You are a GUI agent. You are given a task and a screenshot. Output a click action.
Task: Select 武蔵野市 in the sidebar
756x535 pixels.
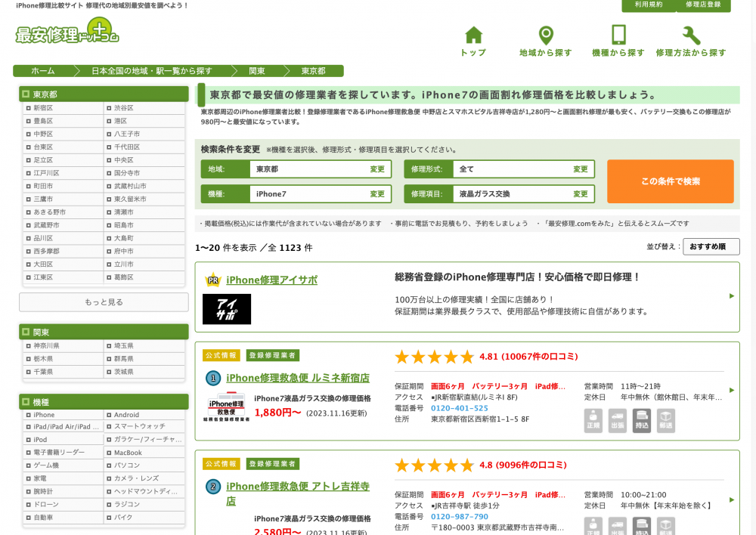47,225
